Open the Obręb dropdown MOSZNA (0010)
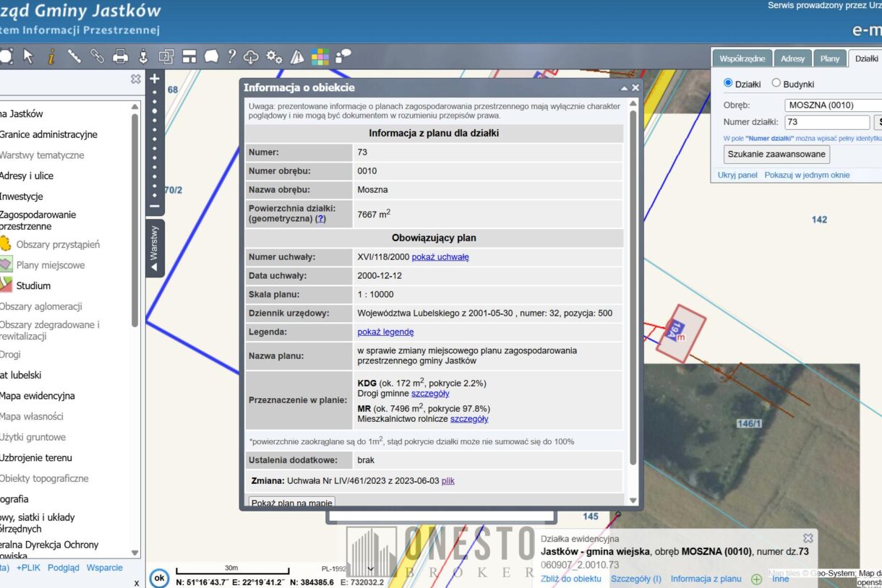Screen dimensions: 882x588 833,105
